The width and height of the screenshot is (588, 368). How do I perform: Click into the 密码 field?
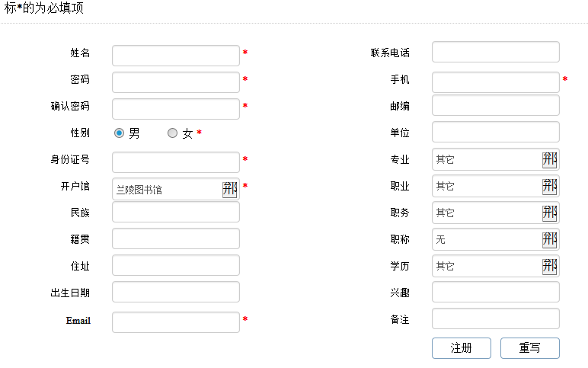(x=176, y=82)
